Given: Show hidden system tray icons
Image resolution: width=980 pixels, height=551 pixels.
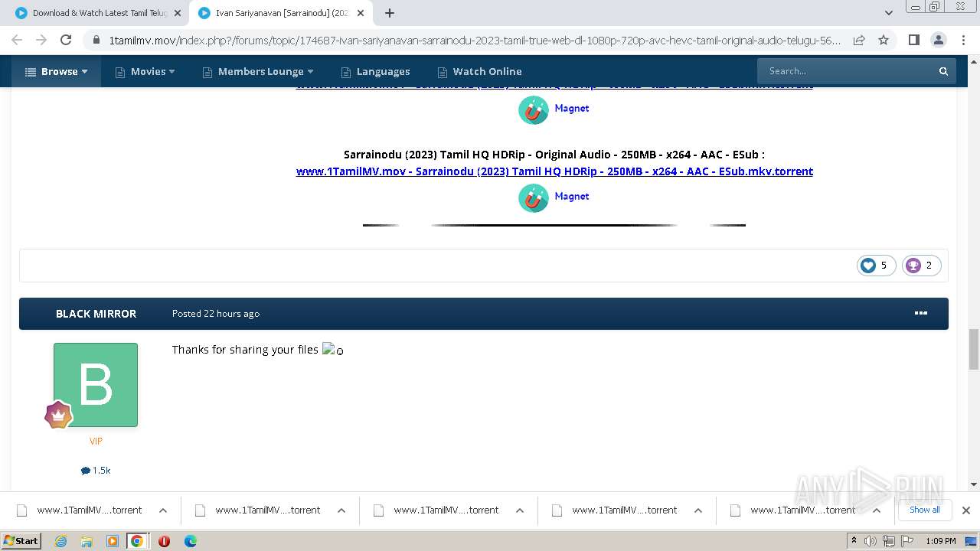Looking at the screenshot, I should point(854,541).
